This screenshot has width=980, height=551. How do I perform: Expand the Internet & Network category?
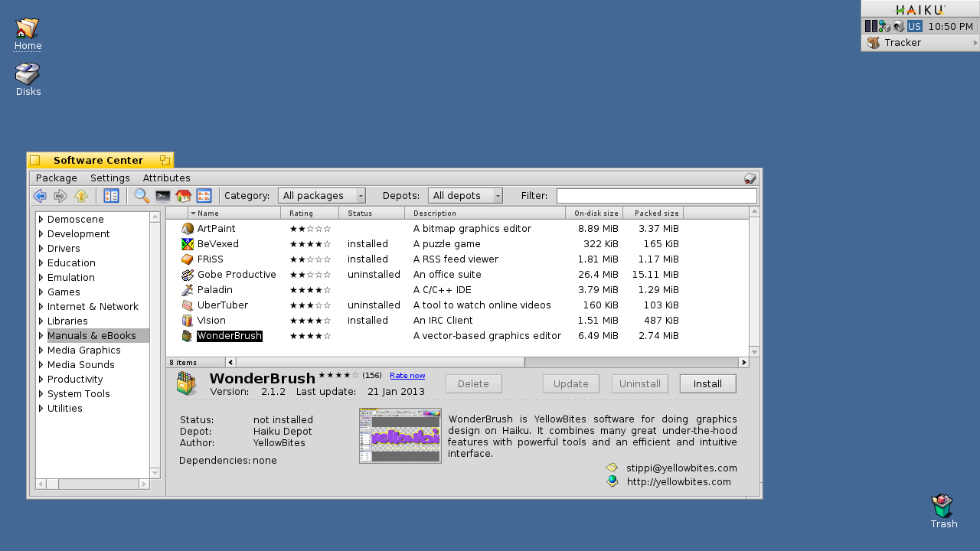tap(41, 307)
